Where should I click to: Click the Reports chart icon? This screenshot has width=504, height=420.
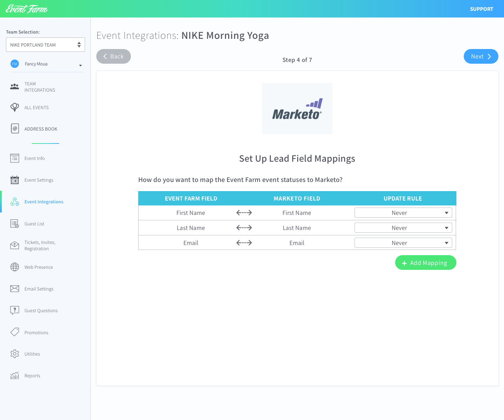(x=15, y=376)
